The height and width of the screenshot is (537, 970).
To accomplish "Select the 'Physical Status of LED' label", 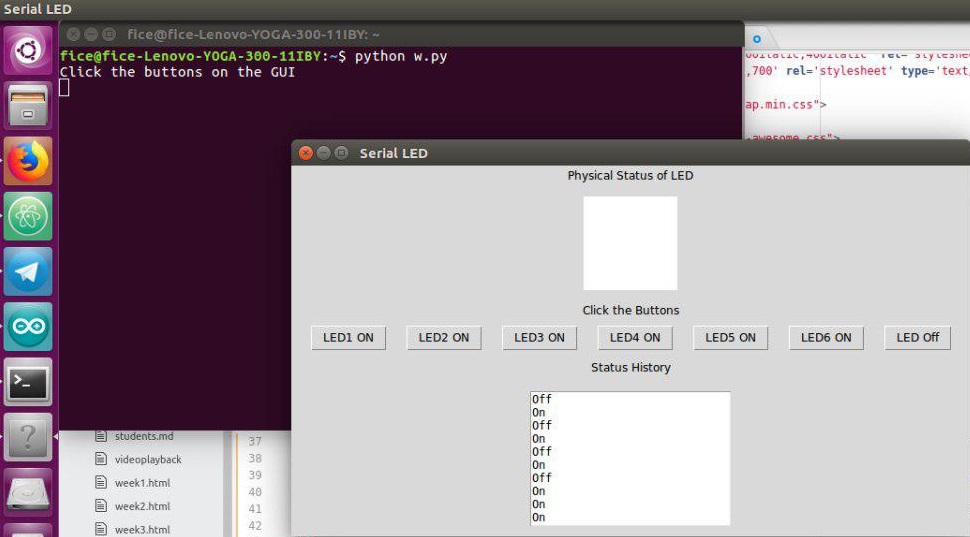I will pos(630,176).
